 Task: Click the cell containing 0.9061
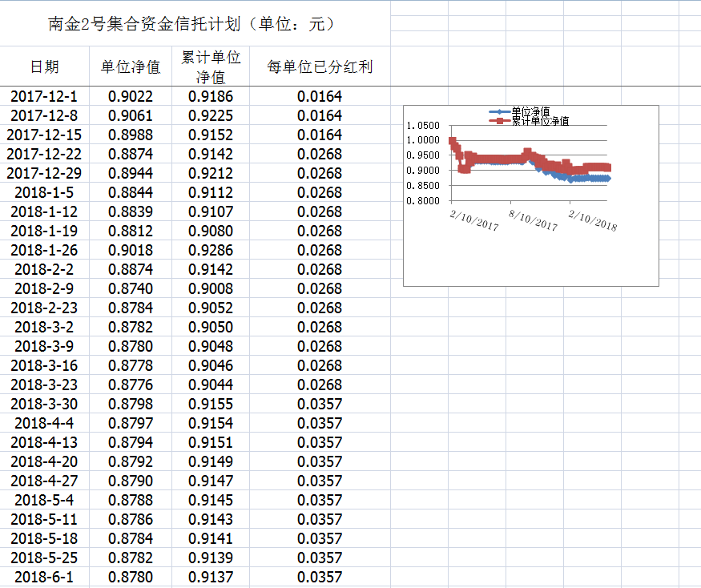tap(131, 115)
